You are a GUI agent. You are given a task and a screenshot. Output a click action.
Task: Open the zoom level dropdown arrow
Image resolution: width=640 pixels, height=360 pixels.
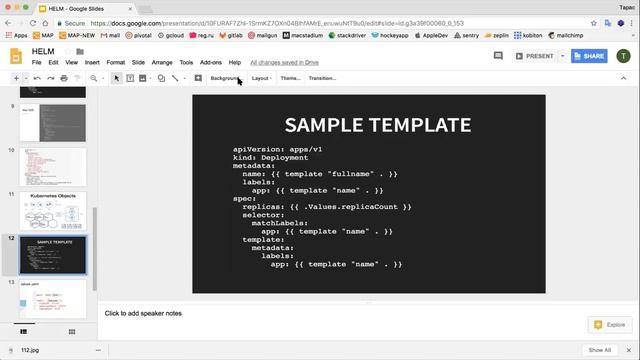[103, 78]
